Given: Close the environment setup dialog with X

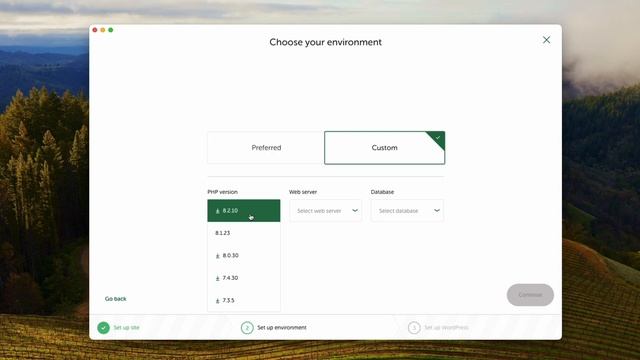Looking at the screenshot, I should (546, 40).
